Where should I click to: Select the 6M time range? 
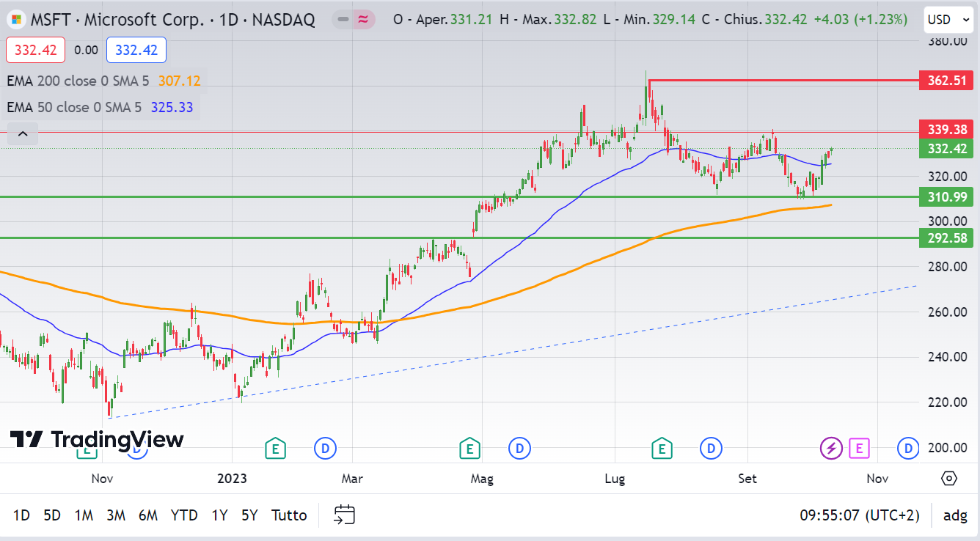click(148, 515)
